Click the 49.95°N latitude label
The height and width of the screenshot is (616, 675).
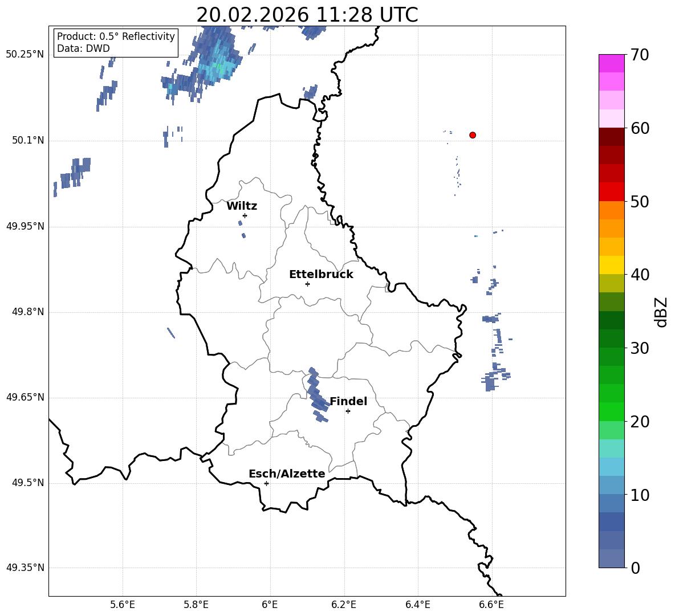click(25, 226)
